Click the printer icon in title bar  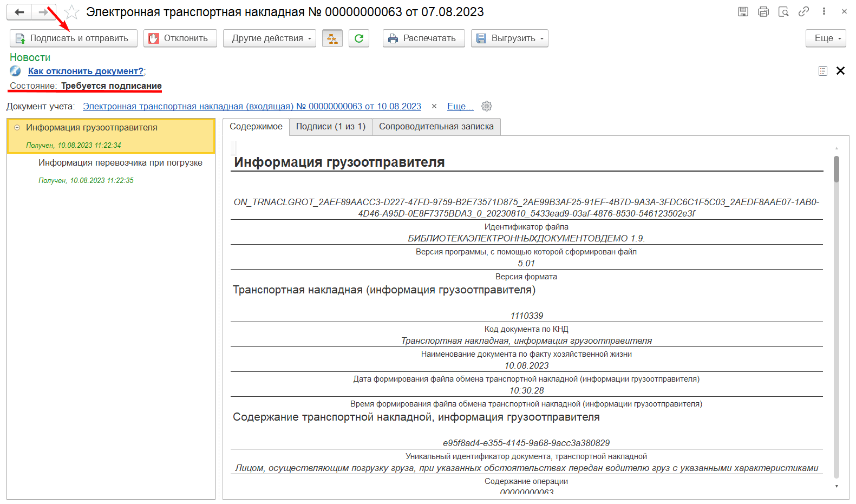[763, 11]
